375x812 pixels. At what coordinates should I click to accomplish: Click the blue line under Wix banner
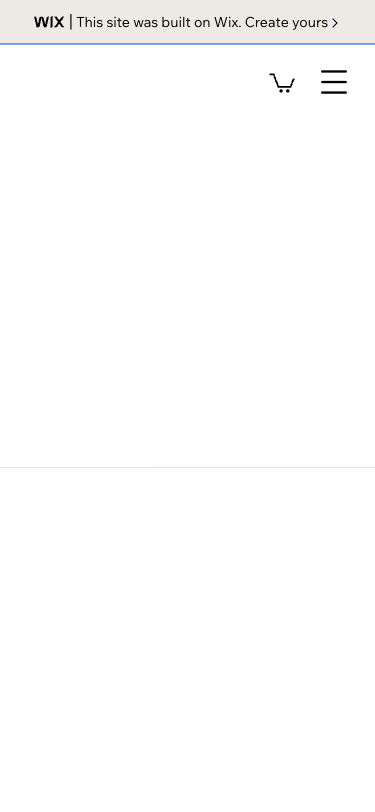[188, 44]
